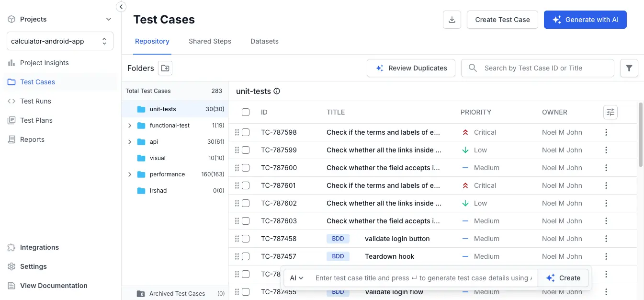Viewport: 644px width, 300px height.
Task: Open column settings icon in table header
Action: click(x=610, y=112)
